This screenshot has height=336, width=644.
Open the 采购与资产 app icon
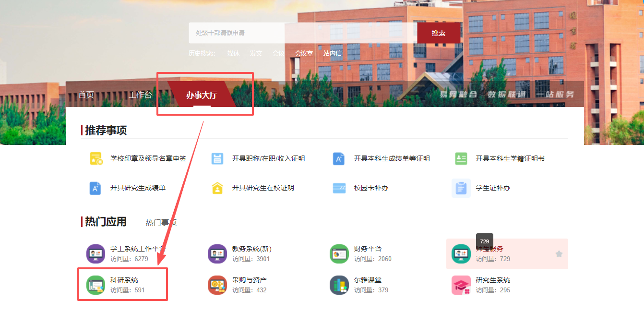[x=217, y=285]
